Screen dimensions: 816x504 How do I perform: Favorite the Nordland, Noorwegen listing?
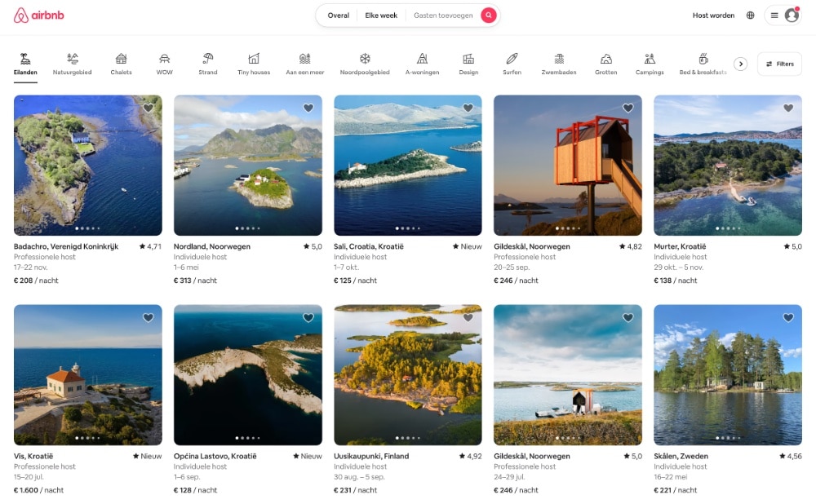[308, 108]
